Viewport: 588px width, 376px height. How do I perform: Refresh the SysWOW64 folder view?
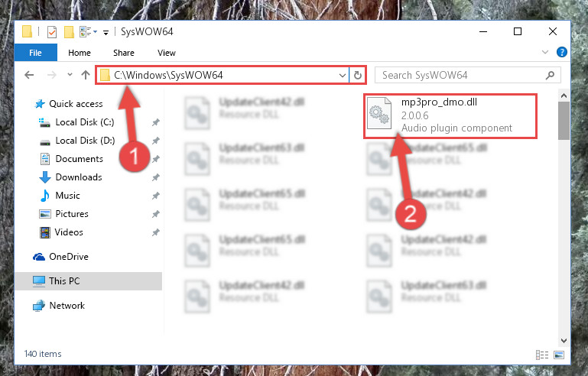[x=358, y=76]
